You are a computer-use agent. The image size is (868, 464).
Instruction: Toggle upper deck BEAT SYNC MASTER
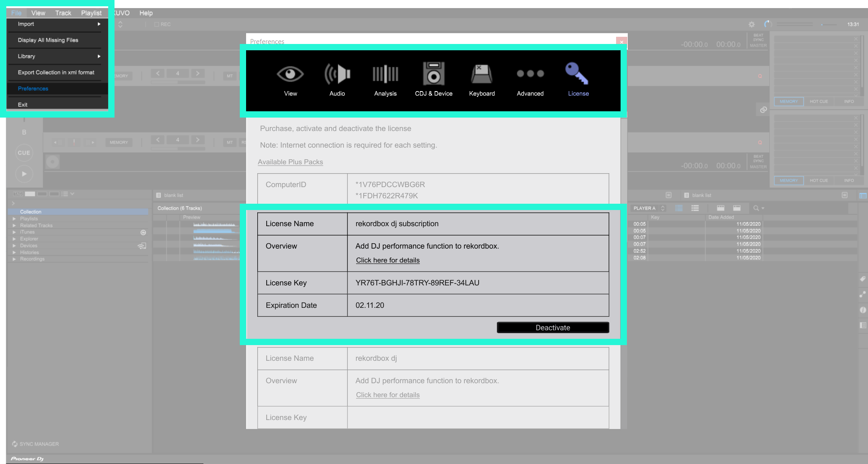[x=758, y=40]
